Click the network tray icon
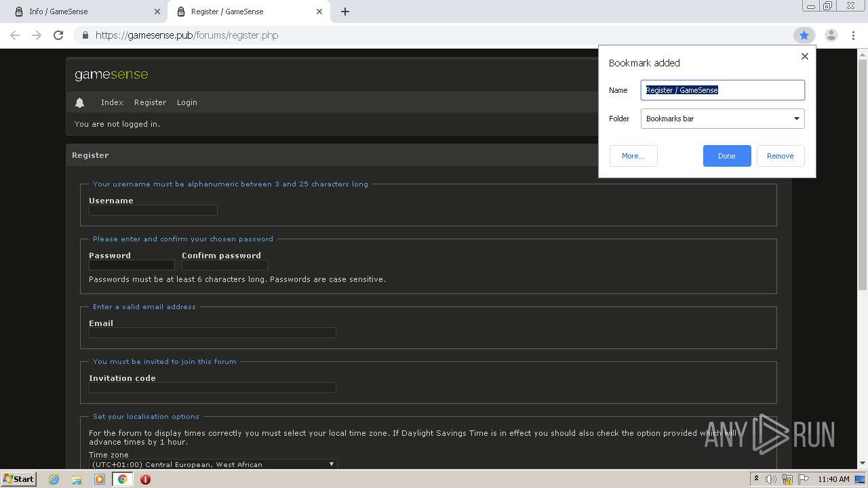 [787, 479]
